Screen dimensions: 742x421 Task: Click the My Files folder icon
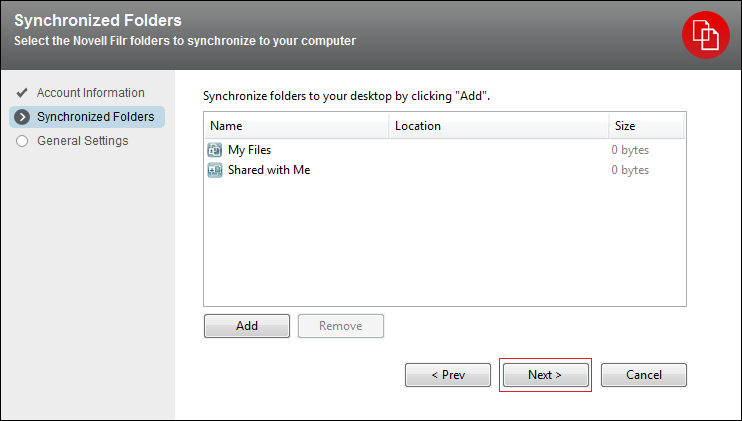(215, 150)
